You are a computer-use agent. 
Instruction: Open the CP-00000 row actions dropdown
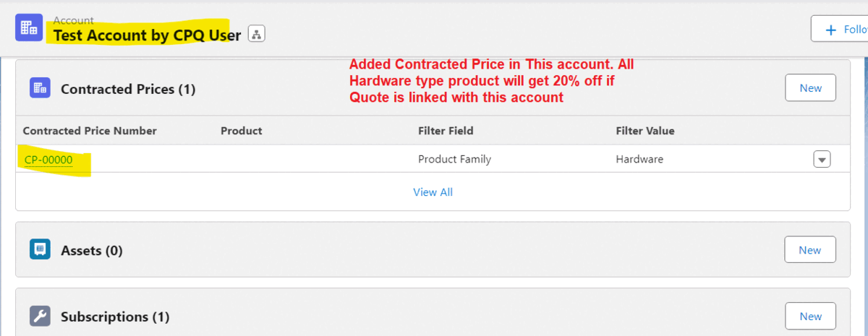(x=822, y=159)
